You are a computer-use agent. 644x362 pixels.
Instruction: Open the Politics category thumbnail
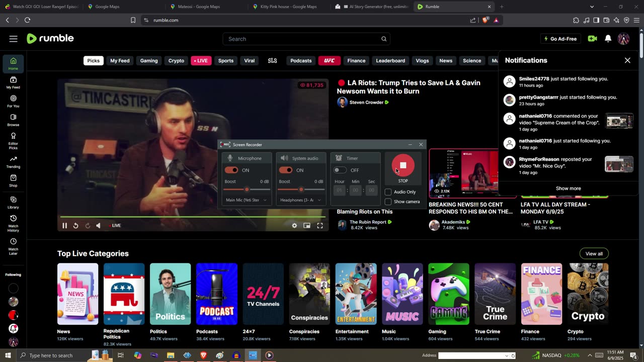point(170,294)
